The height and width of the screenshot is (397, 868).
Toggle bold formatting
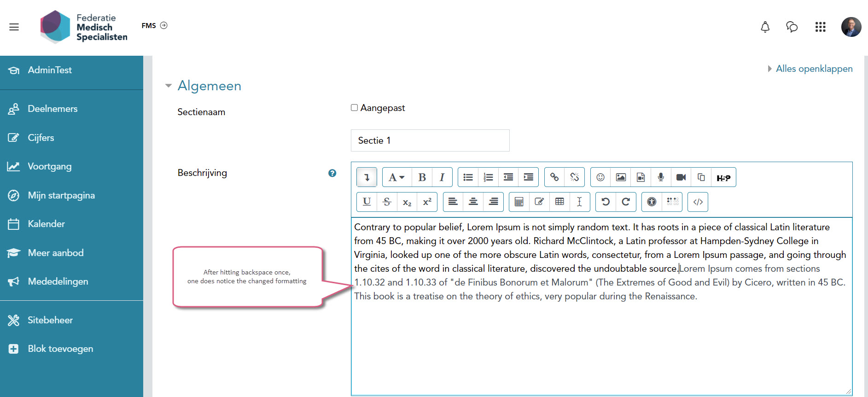point(422,177)
